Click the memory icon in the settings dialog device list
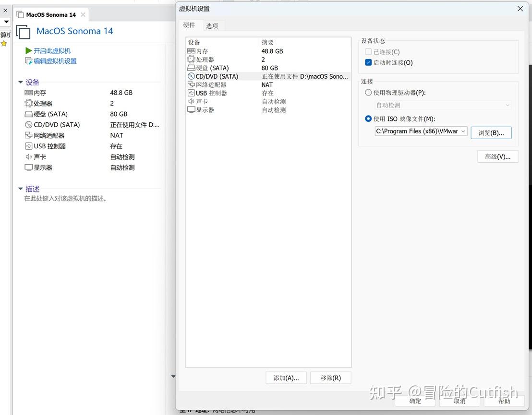Image resolution: width=532 pixels, height=415 pixels. pyautogui.click(x=191, y=51)
